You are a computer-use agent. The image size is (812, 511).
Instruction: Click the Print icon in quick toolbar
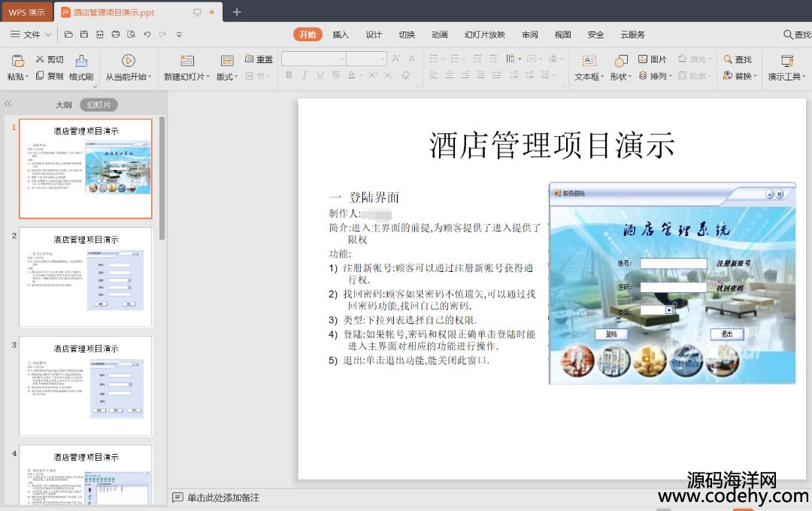point(116,35)
